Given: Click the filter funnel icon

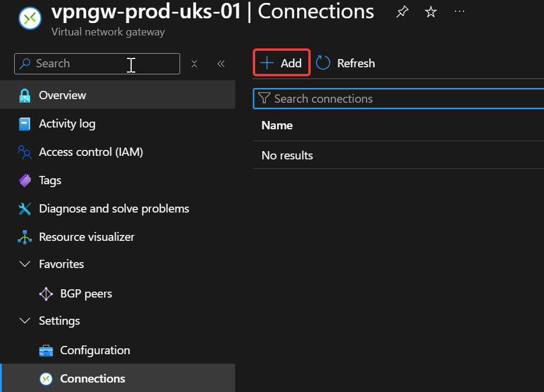Looking at the screenshot, I should click(264, 98).
